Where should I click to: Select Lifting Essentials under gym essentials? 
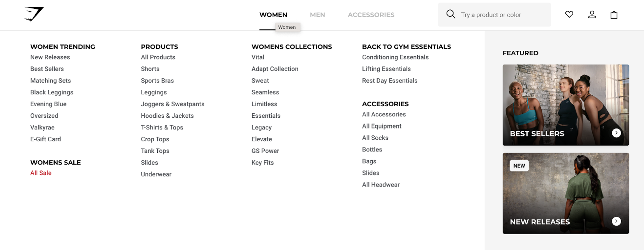tap(386, 69)
